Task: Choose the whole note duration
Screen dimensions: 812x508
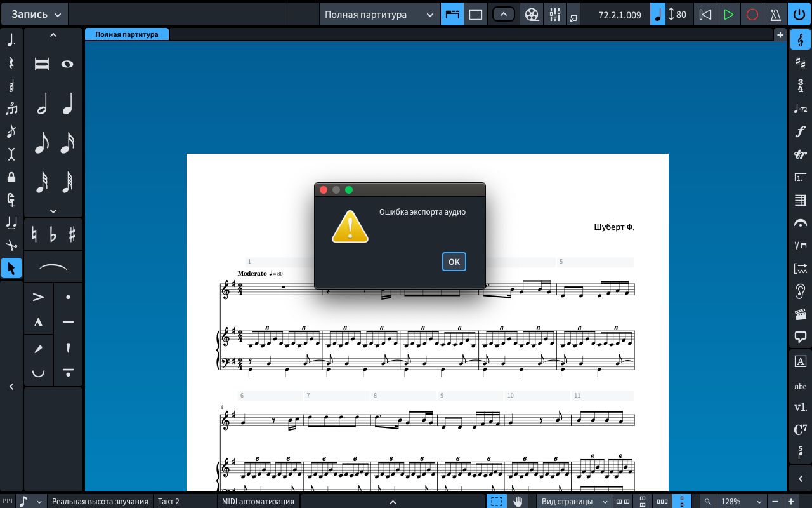Action: [67, 64]
